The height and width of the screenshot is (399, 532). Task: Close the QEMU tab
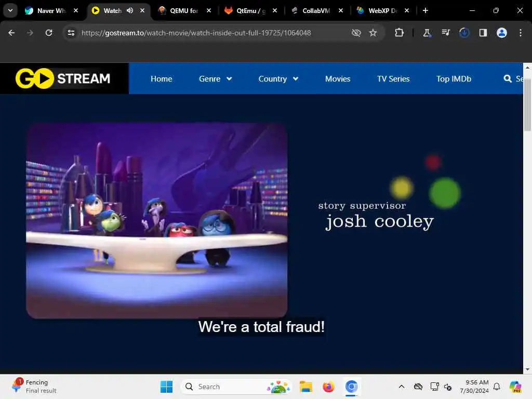[x=209, y=10]
